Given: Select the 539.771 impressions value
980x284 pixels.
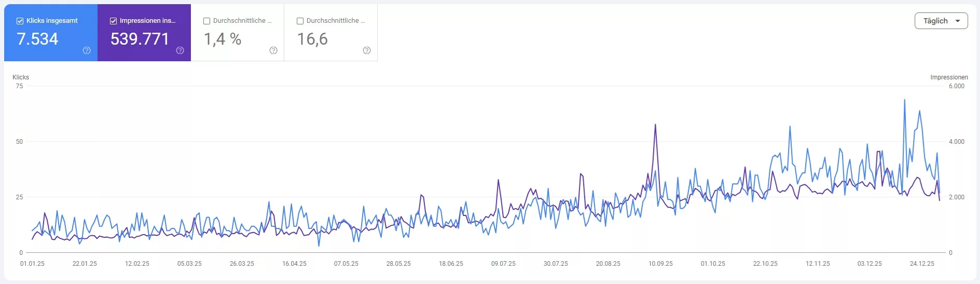Looking at the screenshot, I should coord(140,39).
